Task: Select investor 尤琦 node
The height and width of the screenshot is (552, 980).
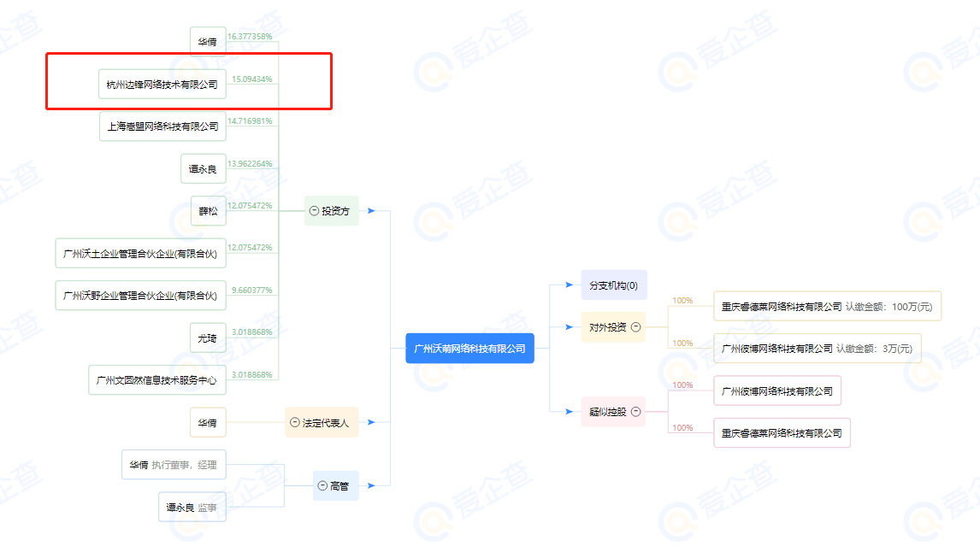Action: pyautogui.click(x=208, y=338)
